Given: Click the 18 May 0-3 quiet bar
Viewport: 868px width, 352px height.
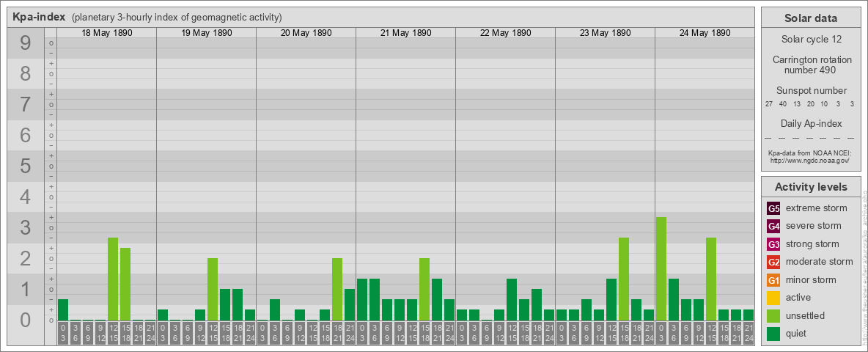Looking at the screenshot, I should tap(63, 310).
